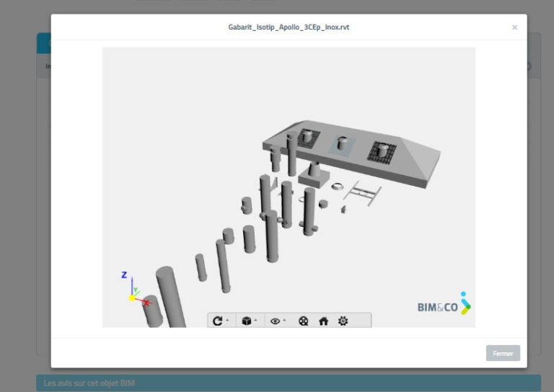Expand the arrow next to eye icon
Viewport: 554px width, 392px height.
click(284, 320)
